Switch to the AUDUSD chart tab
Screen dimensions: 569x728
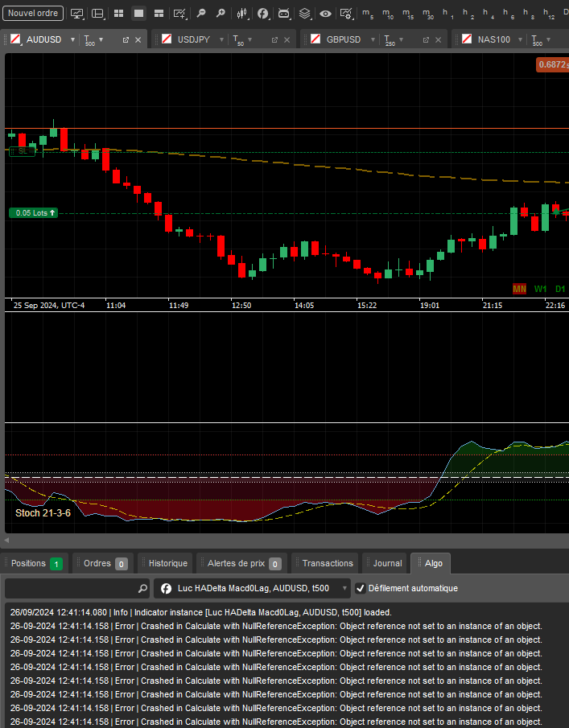43,39
